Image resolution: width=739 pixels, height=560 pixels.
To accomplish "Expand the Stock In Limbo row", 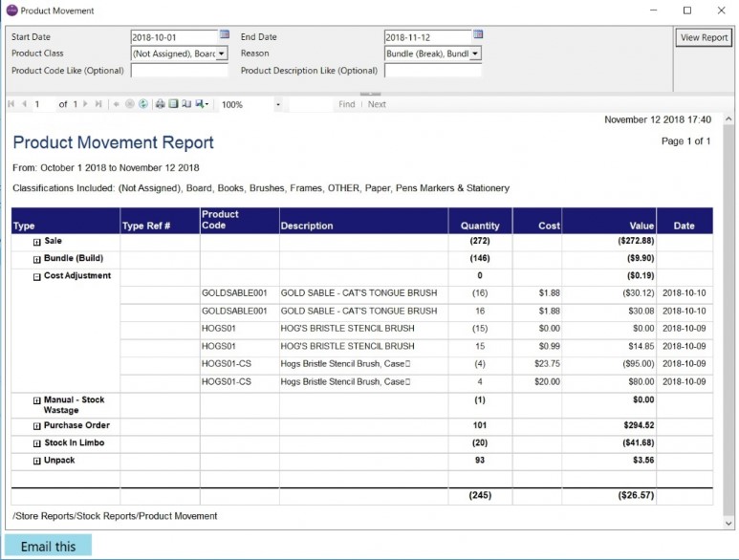I will click(36, 444).
